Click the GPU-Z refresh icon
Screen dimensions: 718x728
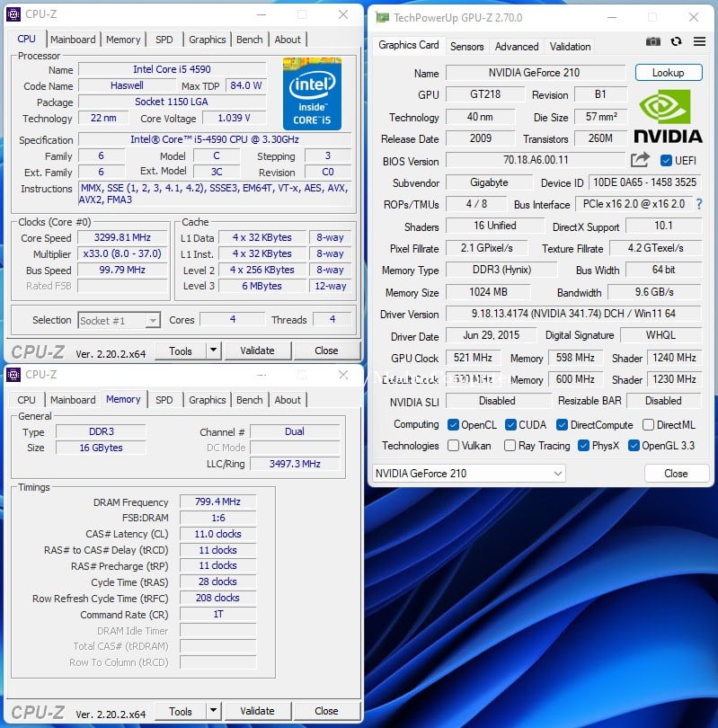pos(677,41)
